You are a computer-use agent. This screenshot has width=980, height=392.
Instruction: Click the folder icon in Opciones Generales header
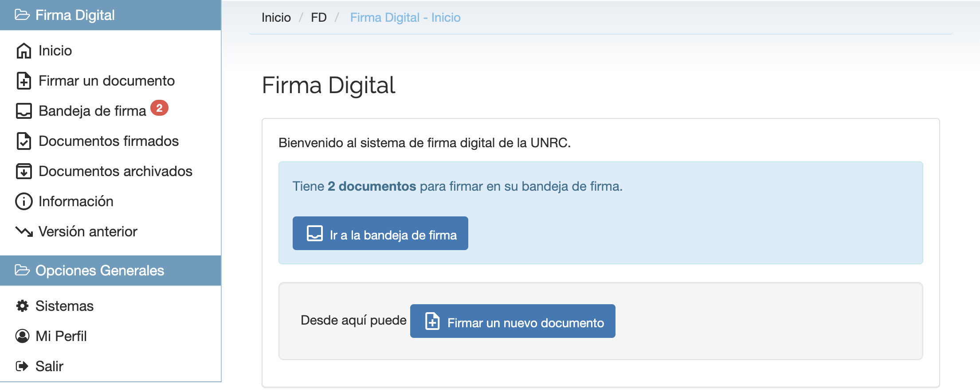coord(22,270)
